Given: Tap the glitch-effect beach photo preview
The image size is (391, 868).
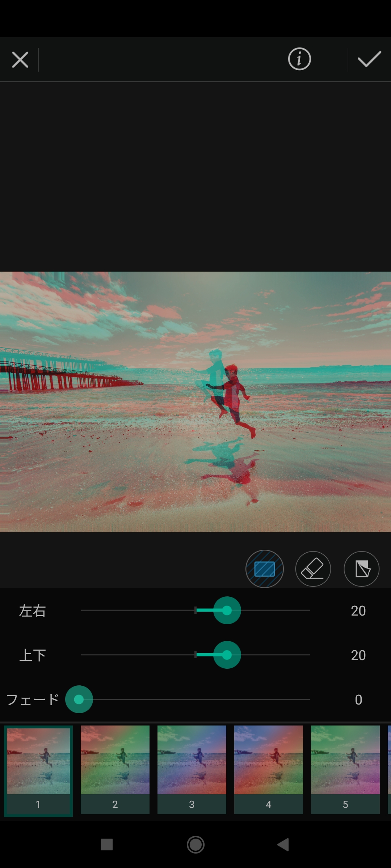Looking at the screenshot, I should click(x=195, y=402).
